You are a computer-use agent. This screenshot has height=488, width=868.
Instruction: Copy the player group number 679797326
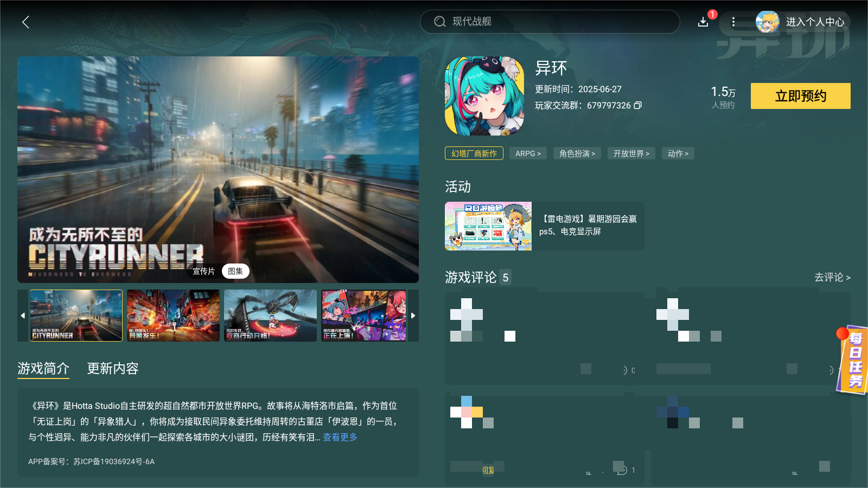pyautogui.click(x=639, y=105)
